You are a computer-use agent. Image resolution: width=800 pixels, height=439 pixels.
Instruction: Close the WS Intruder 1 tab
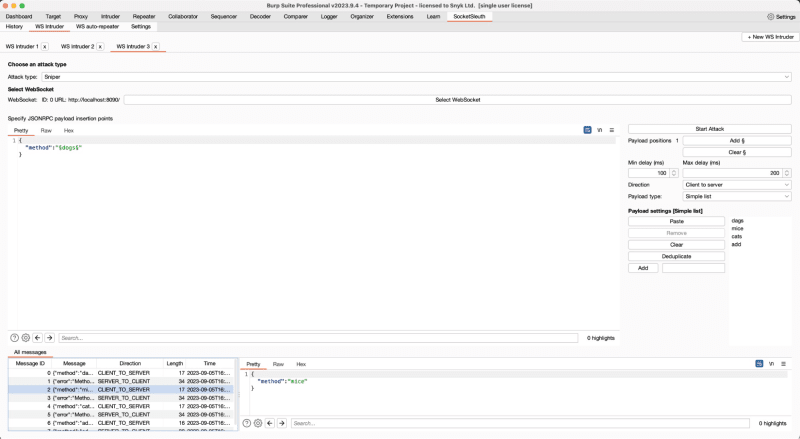tap(45, 46)
